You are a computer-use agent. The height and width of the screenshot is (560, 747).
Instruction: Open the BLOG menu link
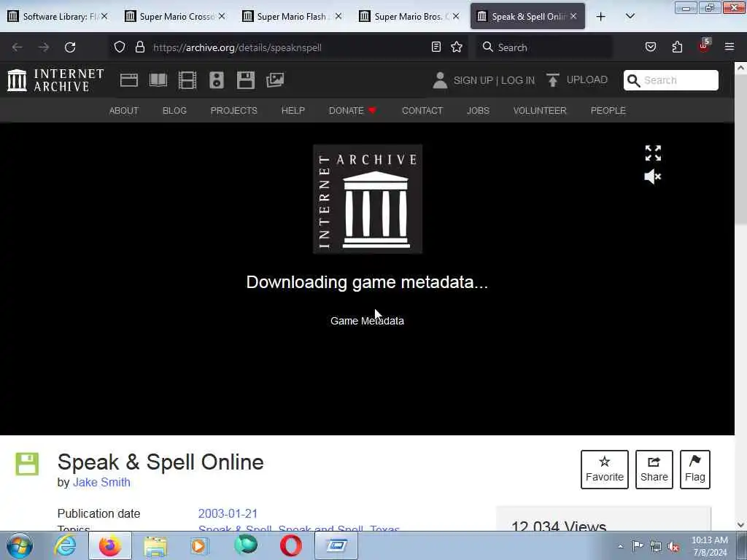(x=174, y=111)
